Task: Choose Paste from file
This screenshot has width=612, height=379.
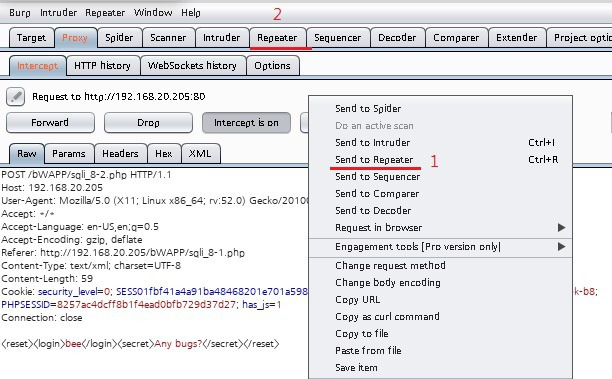Action: [441, 351]
